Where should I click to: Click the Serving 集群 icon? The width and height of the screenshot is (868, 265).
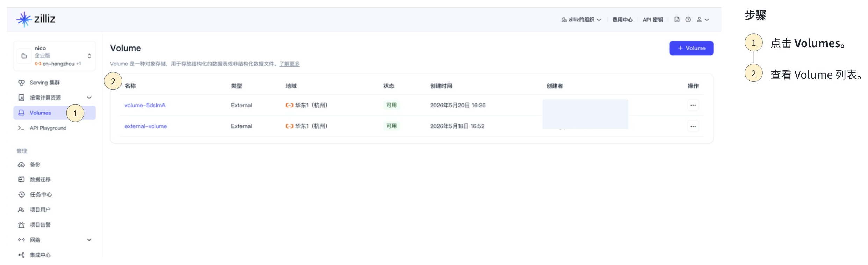coord(21,83)
